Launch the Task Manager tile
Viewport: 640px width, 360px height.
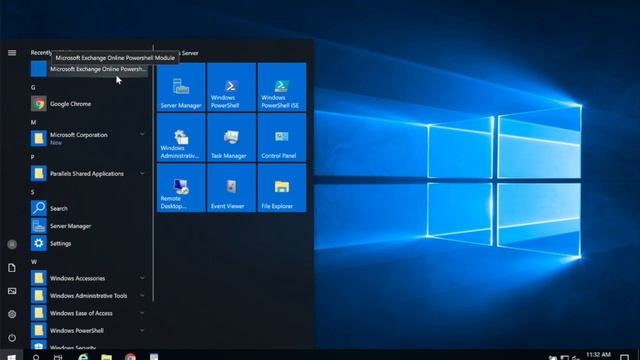(x=231, y=138)
